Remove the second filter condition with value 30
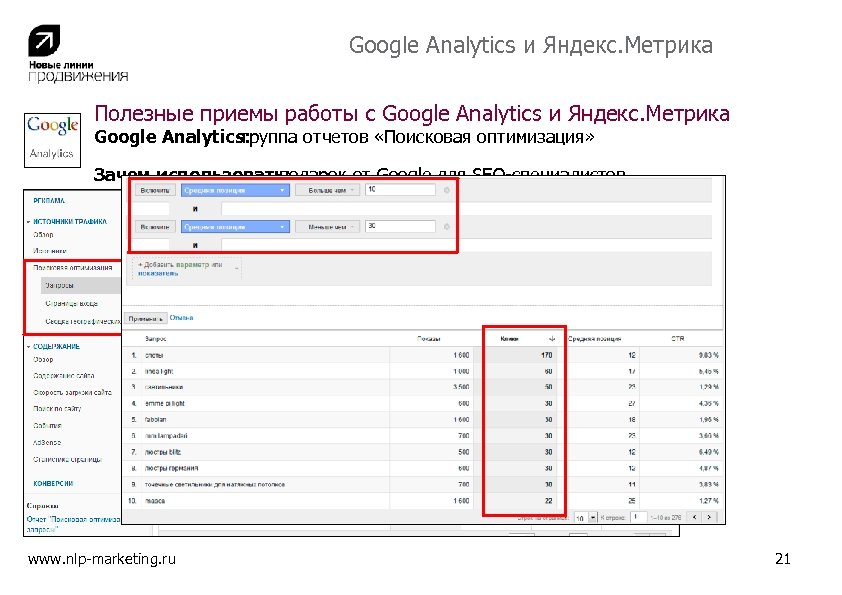Image resolution: width=842 pixels, height=595 pixels. pyautogui.click(x=446, y=227)
